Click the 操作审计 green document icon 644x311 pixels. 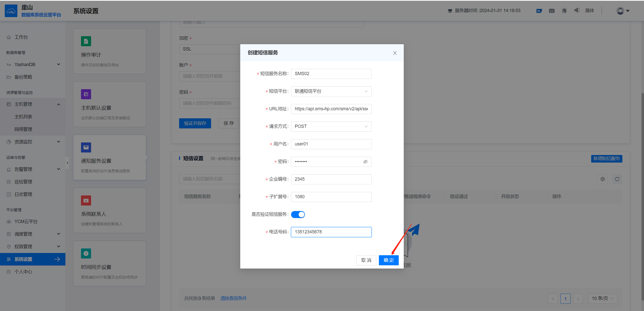pos(86,41)
